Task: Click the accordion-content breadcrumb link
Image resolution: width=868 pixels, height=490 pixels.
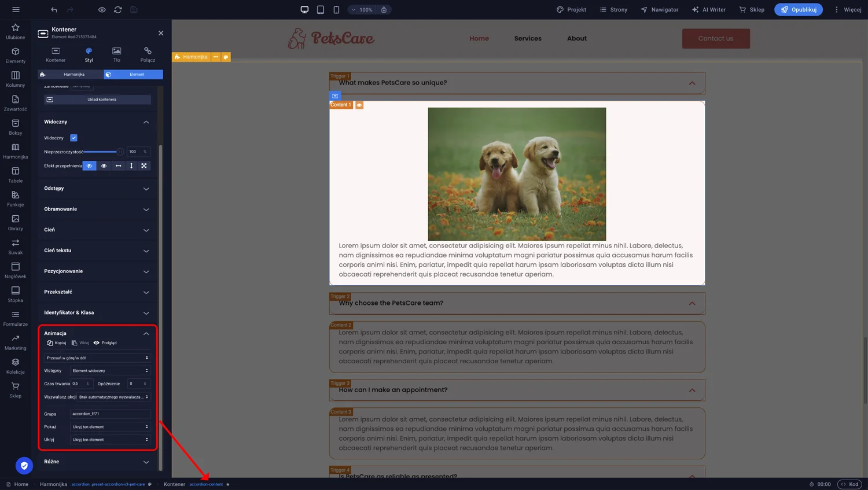Action: [206, 485]
